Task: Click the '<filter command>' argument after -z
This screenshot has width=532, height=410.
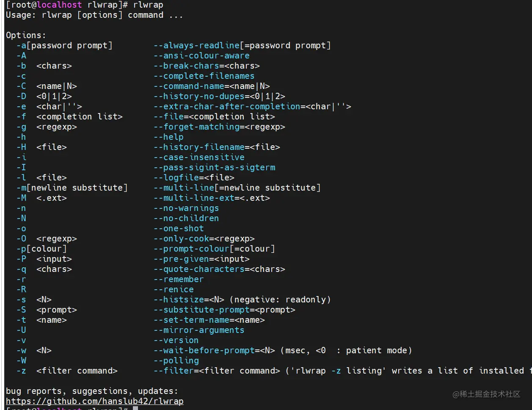Action: click(77, 371)
